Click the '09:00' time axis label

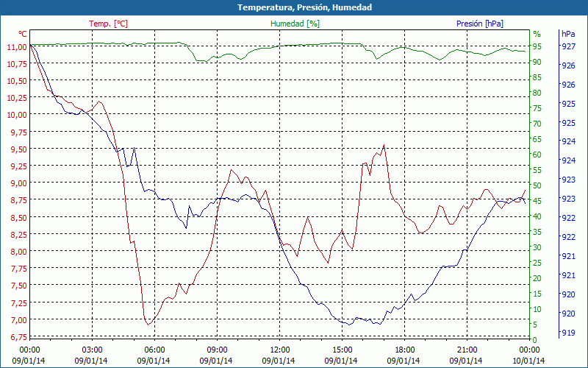[x=217, y=350]
